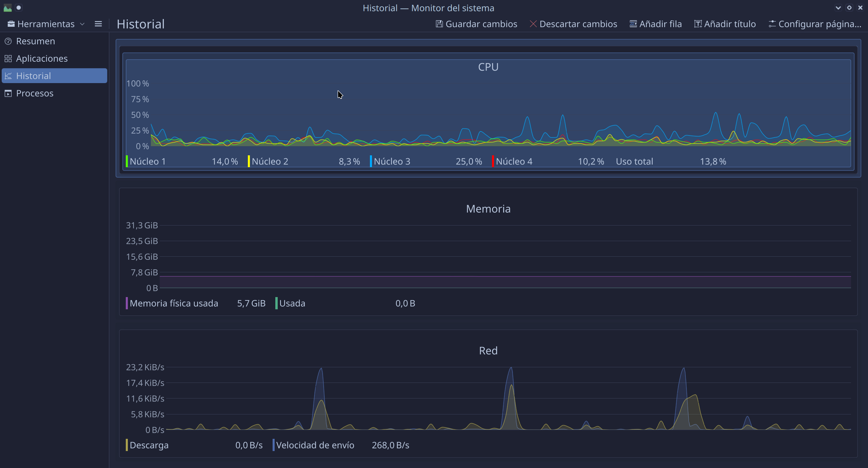Screen dimensions: 868x468
Task: Click the purple Memoria física usada swatch
Action: 127,303
